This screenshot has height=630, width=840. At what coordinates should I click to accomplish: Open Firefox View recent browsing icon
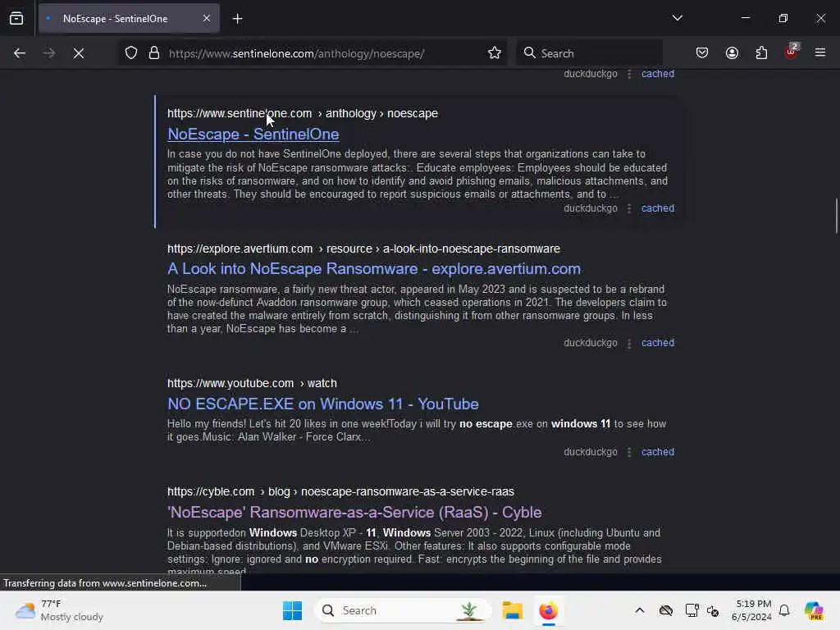(16, 19)
